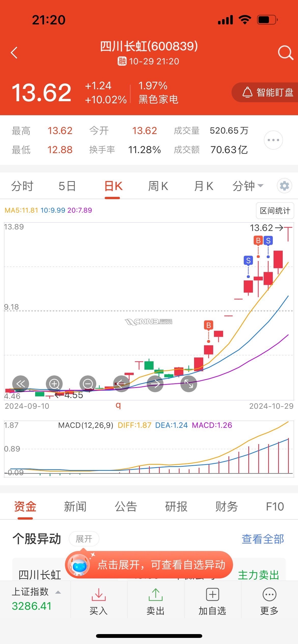Tap the +10.02% change percentage
Viewport: 298px width, 644px height.
click(106, 99)
